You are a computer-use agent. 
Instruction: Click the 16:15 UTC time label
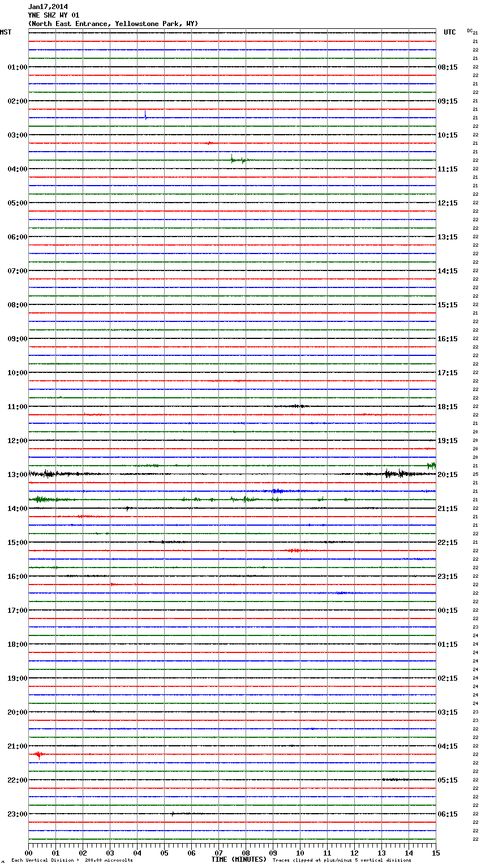point(448,339)
